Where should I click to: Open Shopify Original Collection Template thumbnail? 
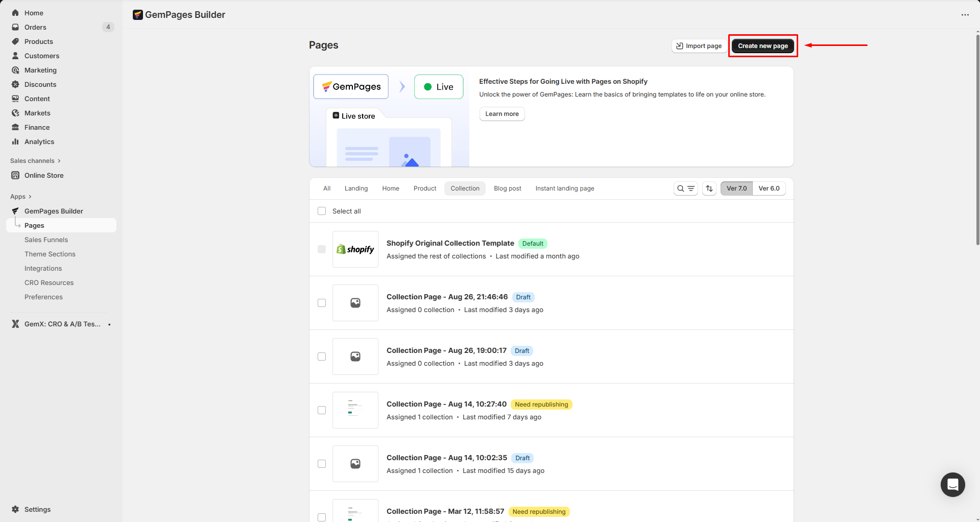point(355,249)
